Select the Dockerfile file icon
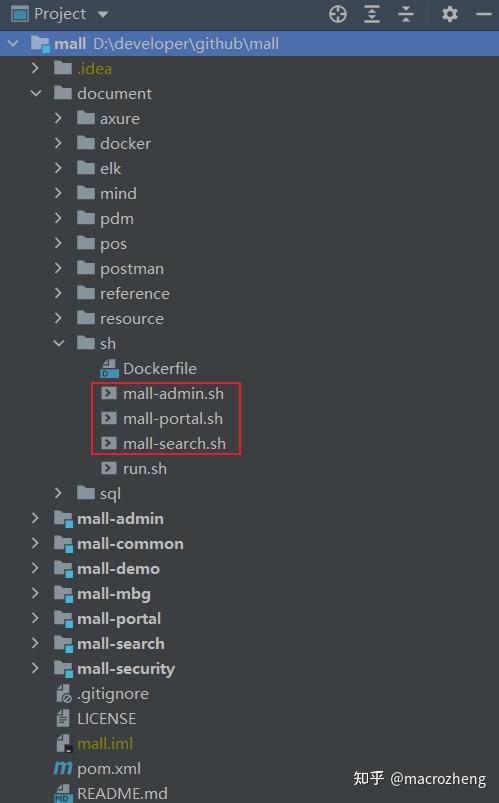This screenshot has width=499, height=803. pyautogui.click(x=109, y=368)
